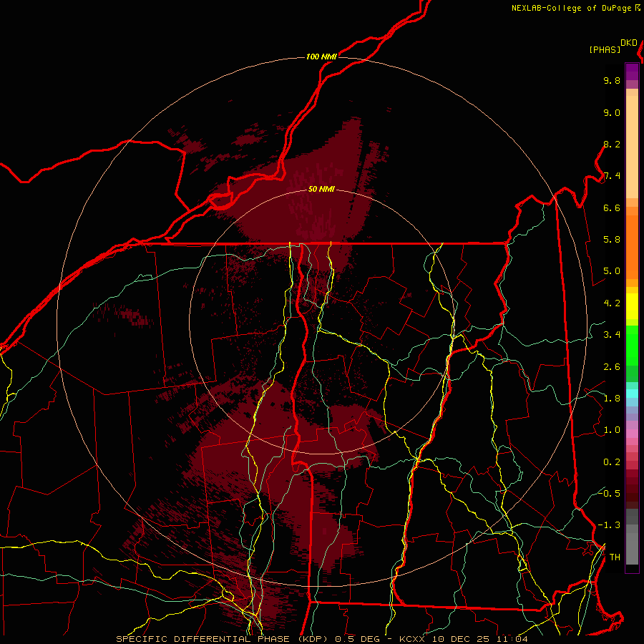Pick the pink segment of the color scale
The width and height of the screenshot is (644, 644).
pos(632,434)
